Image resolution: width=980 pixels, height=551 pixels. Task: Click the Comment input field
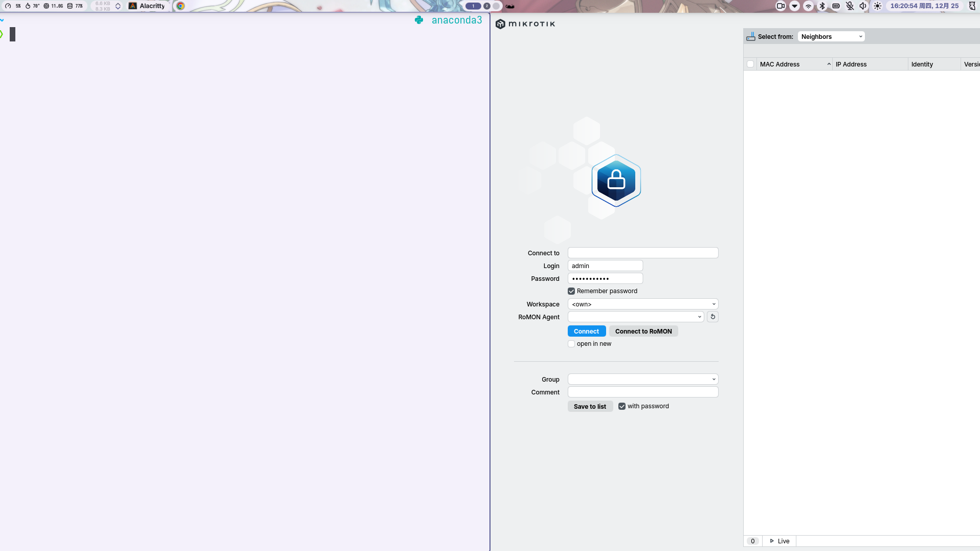(643, 392)
